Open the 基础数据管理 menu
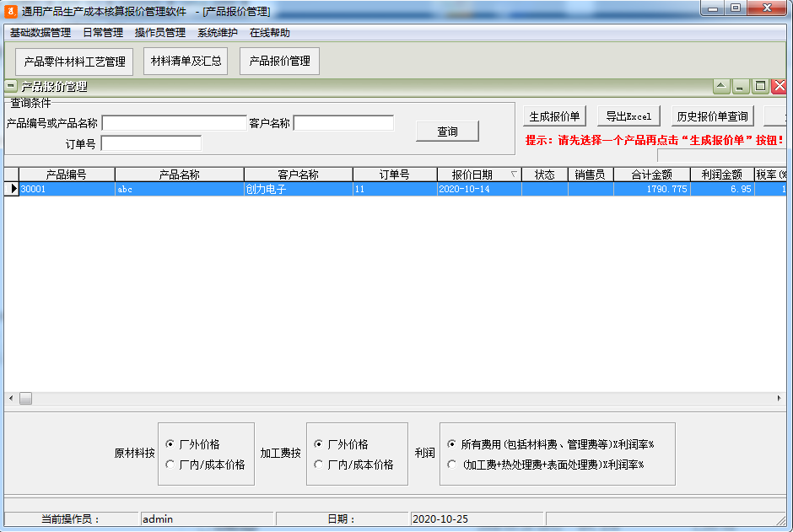This screenshot has width=793, height=532. (40, 33)
